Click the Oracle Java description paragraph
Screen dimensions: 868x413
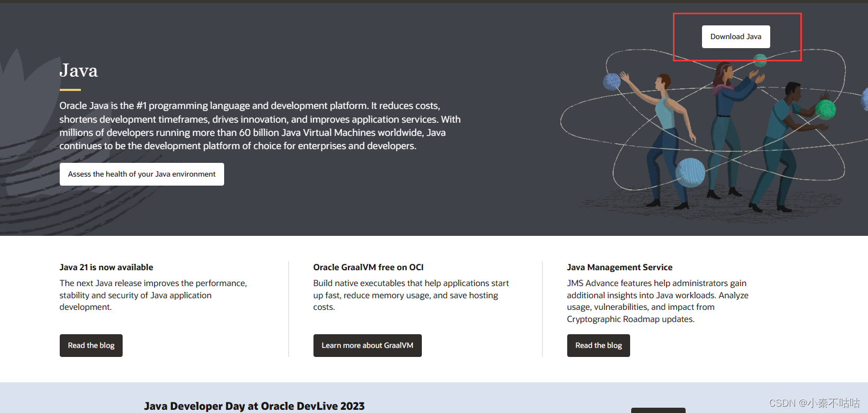tap(260, 126)
